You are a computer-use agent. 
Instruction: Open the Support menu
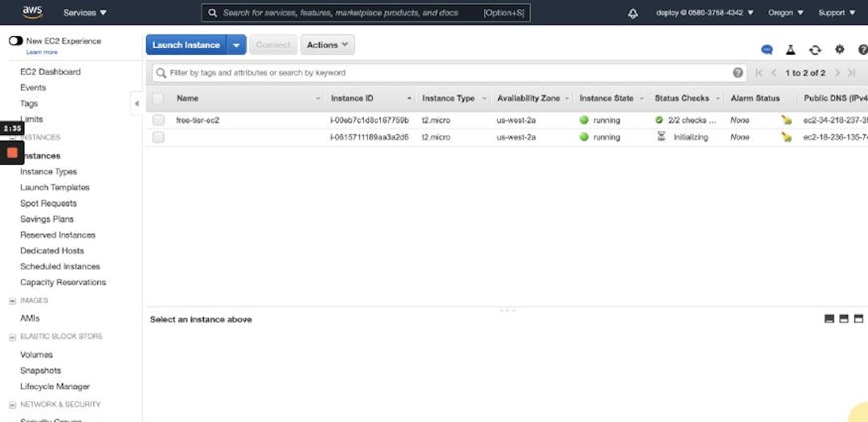pos(836,13)
